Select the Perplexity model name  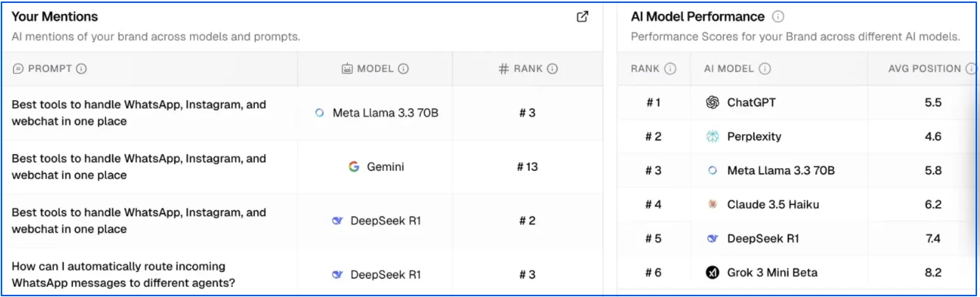tap(754, 136)
